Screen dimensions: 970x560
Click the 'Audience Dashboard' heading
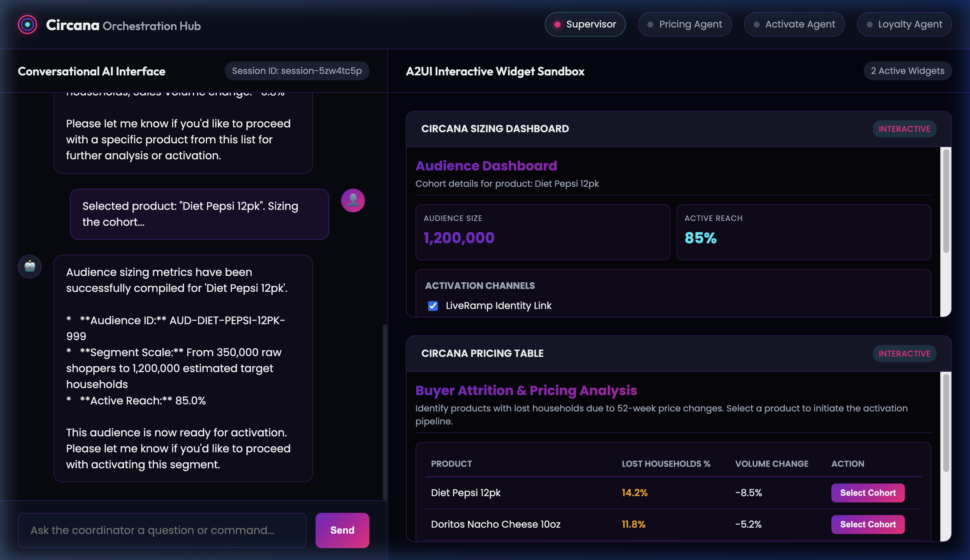coord(486,166)
